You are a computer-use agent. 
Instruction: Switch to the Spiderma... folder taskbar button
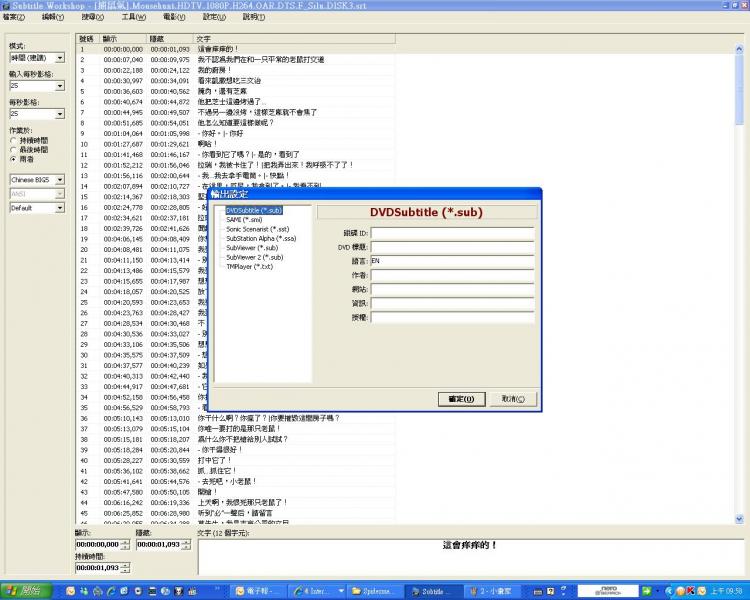tap(376, 591)
